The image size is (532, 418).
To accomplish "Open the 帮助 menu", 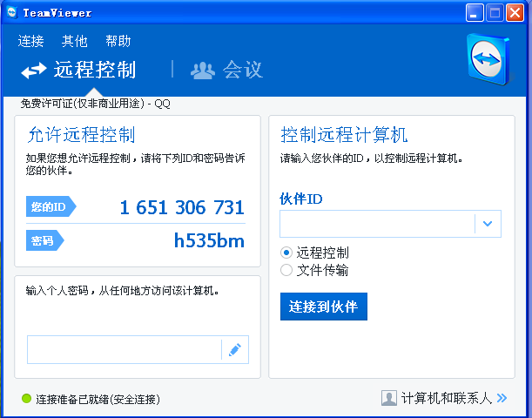I will click(118, 41).
